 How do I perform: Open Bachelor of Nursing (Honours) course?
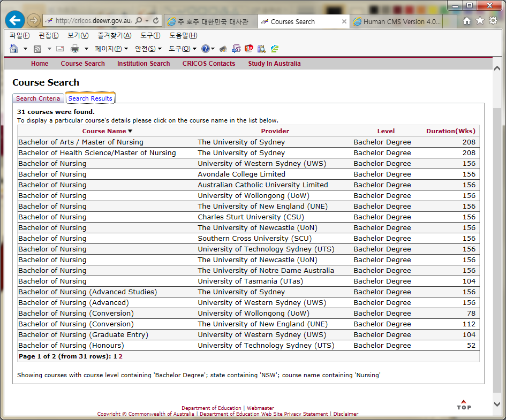coord(71,346)
